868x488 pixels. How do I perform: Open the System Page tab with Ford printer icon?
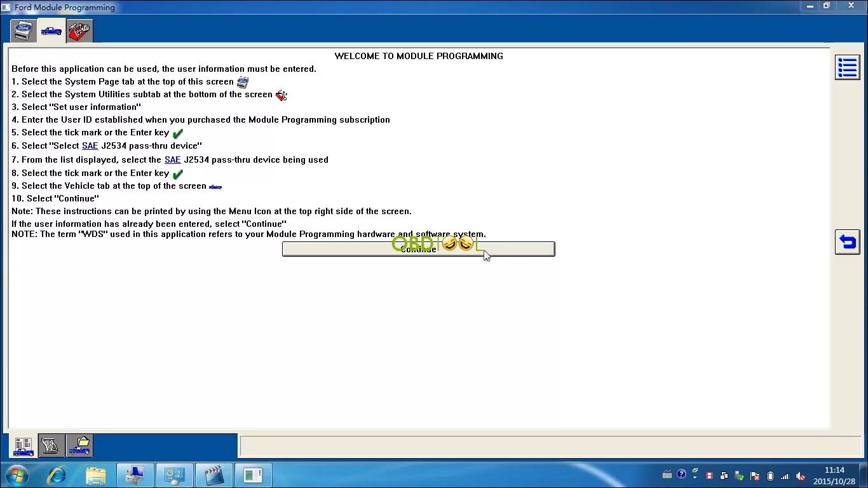point(23,30)
